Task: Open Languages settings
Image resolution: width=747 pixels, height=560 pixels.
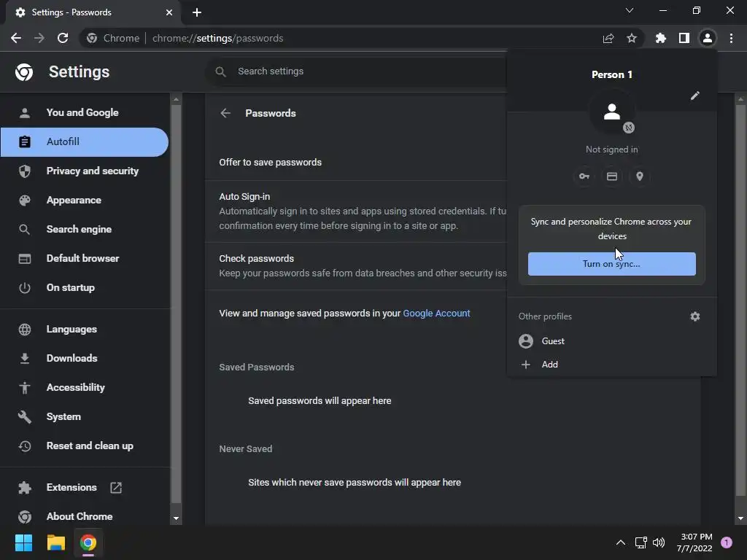Action: tap(85, 329)
